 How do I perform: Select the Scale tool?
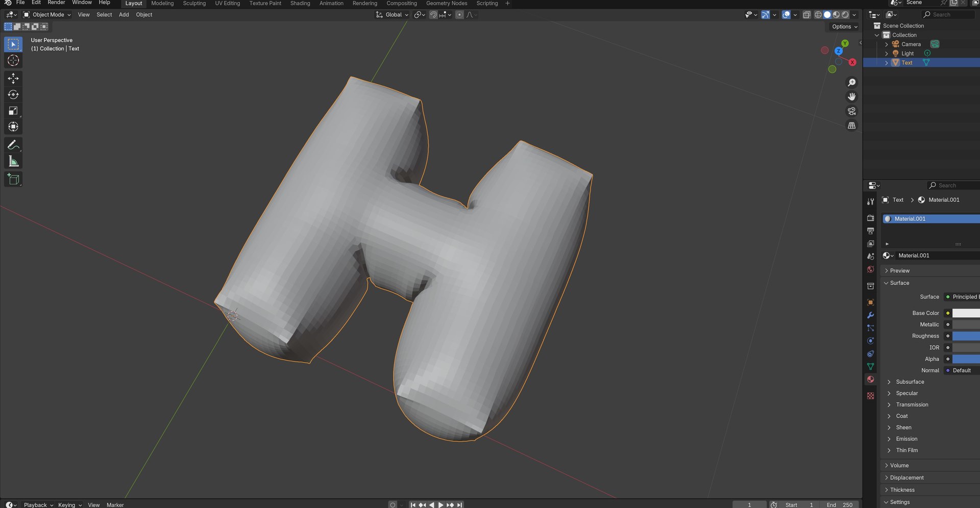tap(13, 111)
